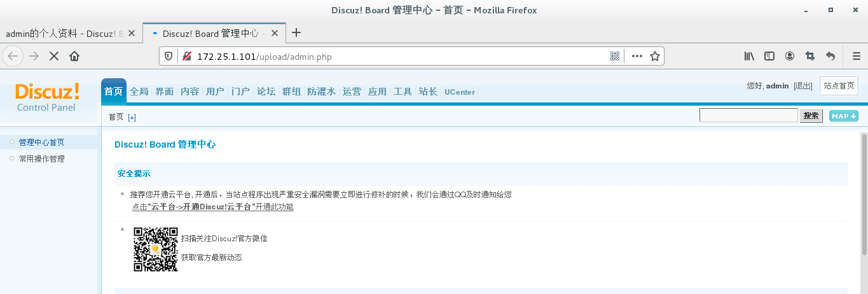Screen dimensions: 868x294
Task: Click the 开通Discuz!云平台 link
Action: pos(212,207)
